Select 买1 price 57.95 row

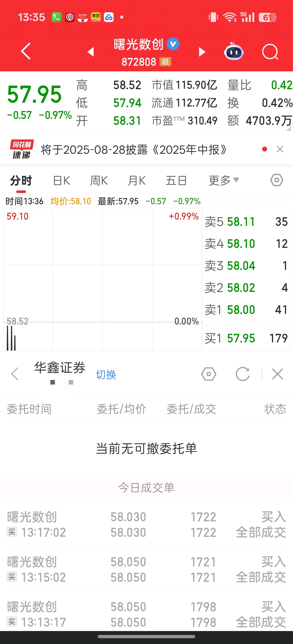[x=246, y=338]
